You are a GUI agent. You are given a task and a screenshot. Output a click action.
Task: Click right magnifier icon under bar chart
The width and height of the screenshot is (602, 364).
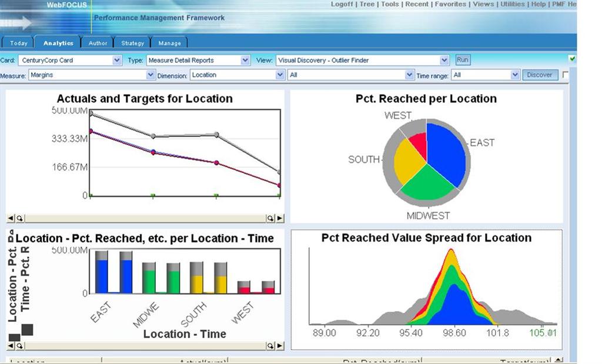coord(271,346)
